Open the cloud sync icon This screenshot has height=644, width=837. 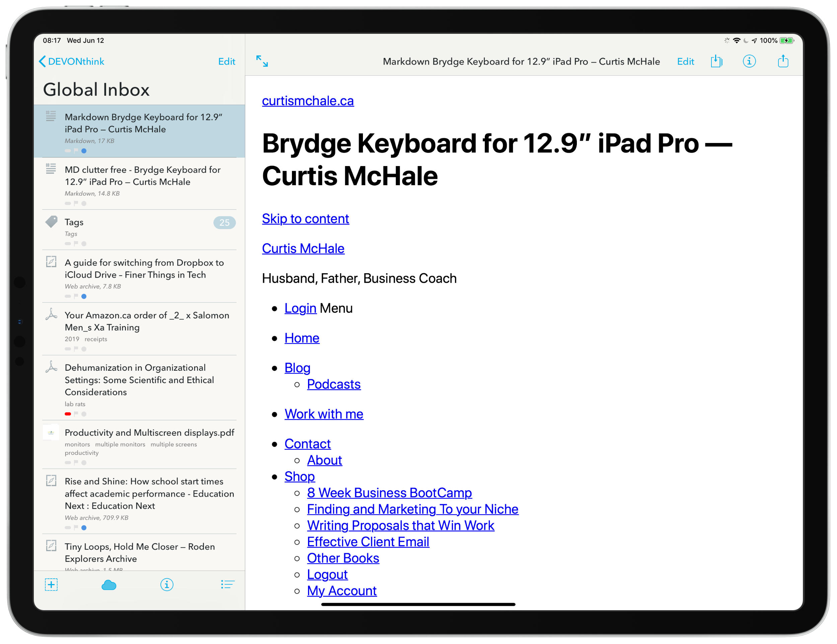[109, 585]
